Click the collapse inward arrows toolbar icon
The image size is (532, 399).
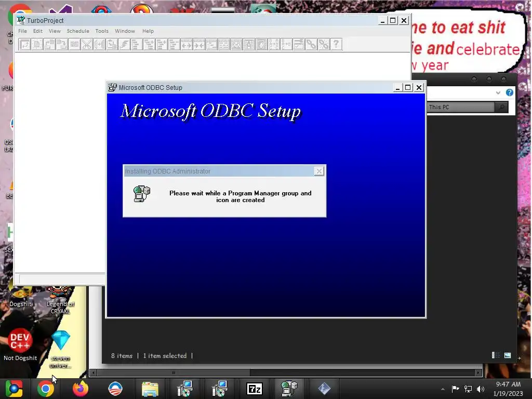coord(199,45)
